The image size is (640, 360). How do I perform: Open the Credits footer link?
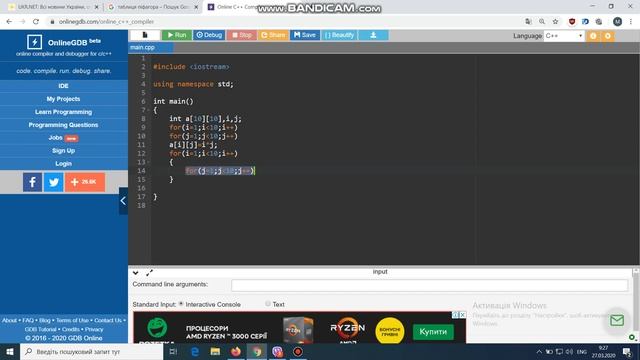point(71,329)
